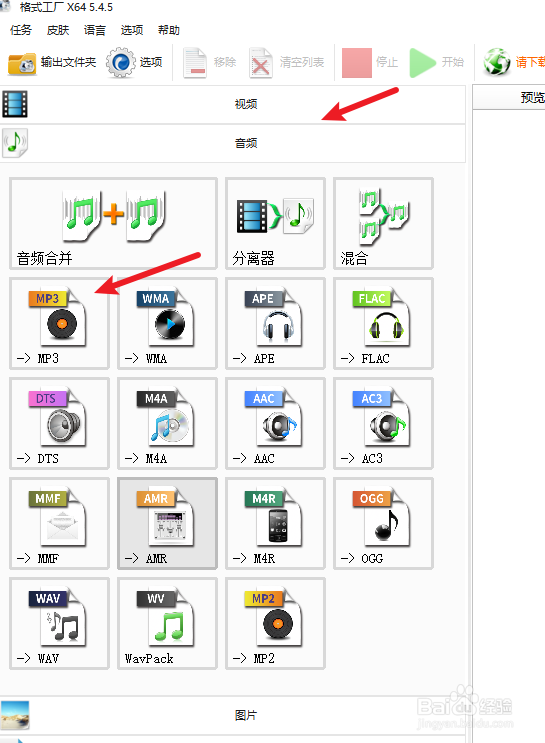Open the 任务 menu
Image resolution: width=545 pixels, height=743 pixels.
tap(21, 30)
